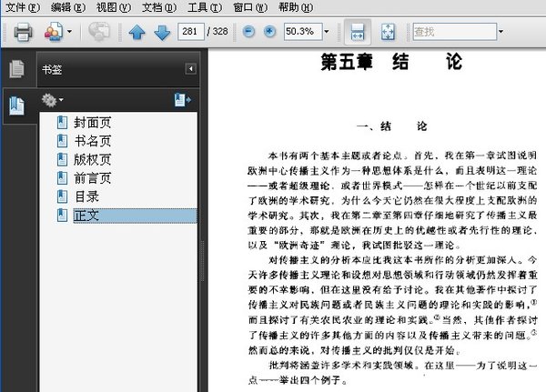This screenshot has height=392, width=546.
Task: Click the 查找 search field
Action: (451, 32)
